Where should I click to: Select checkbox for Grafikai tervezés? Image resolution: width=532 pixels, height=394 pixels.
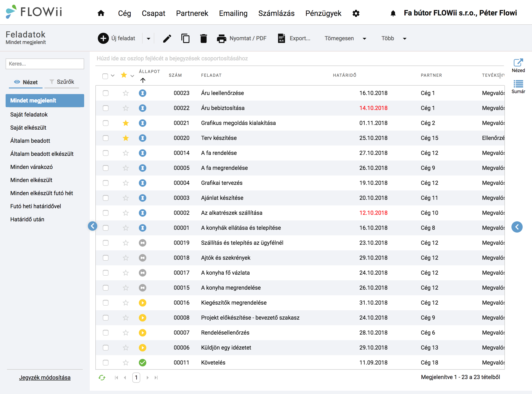106,183
